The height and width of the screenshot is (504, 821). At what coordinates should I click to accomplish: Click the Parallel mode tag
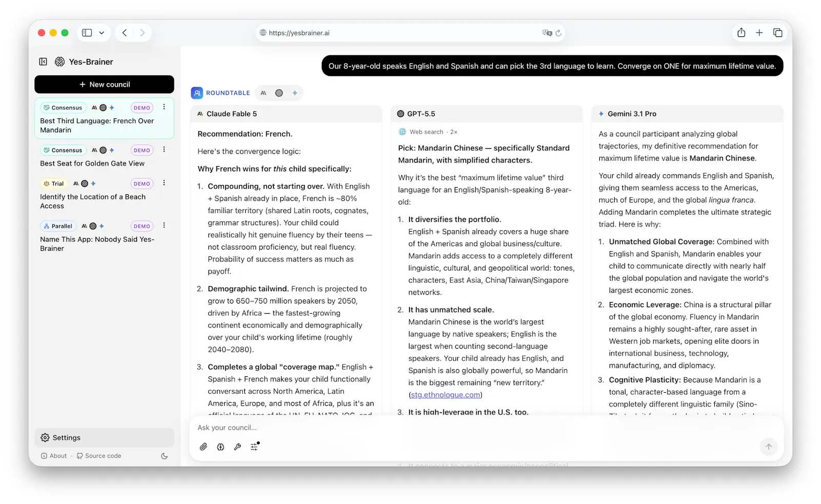(x=58, y=226)
